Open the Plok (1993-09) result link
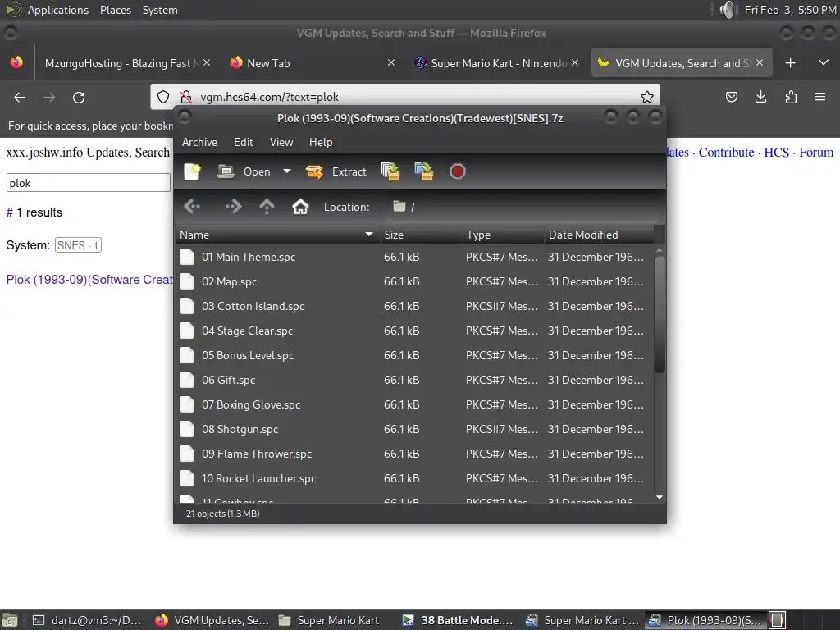840x630 pixels. (89, 280)
